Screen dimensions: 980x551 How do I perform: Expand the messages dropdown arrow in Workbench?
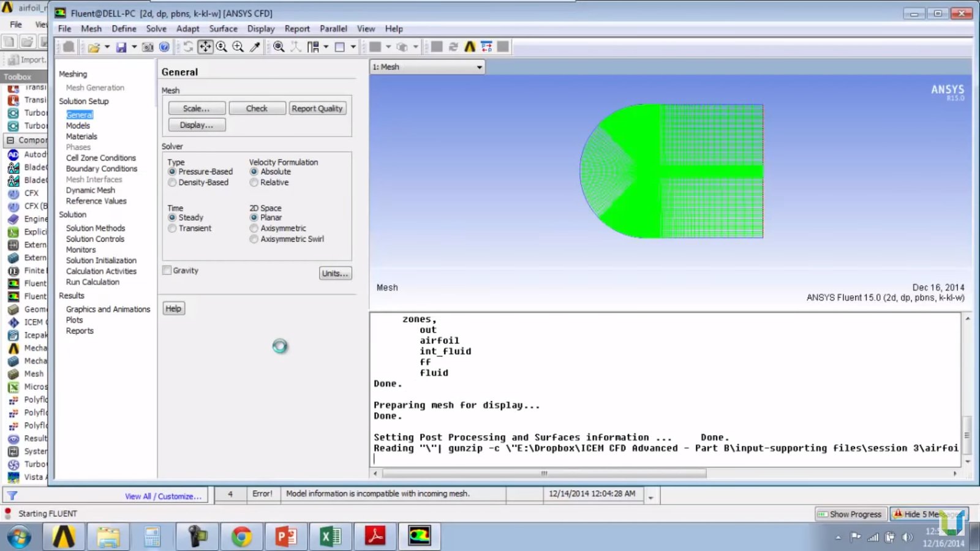pos(650,498)
